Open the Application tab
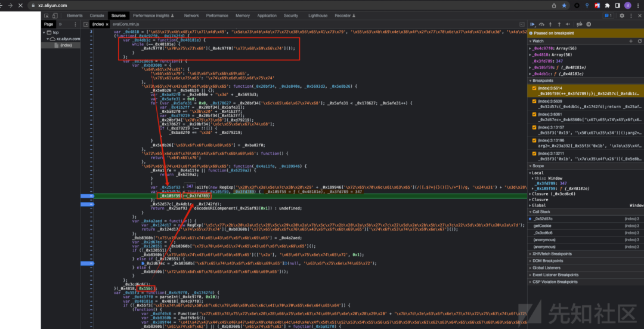The height and width of the screenshot is (329, 644). [267, 16]
